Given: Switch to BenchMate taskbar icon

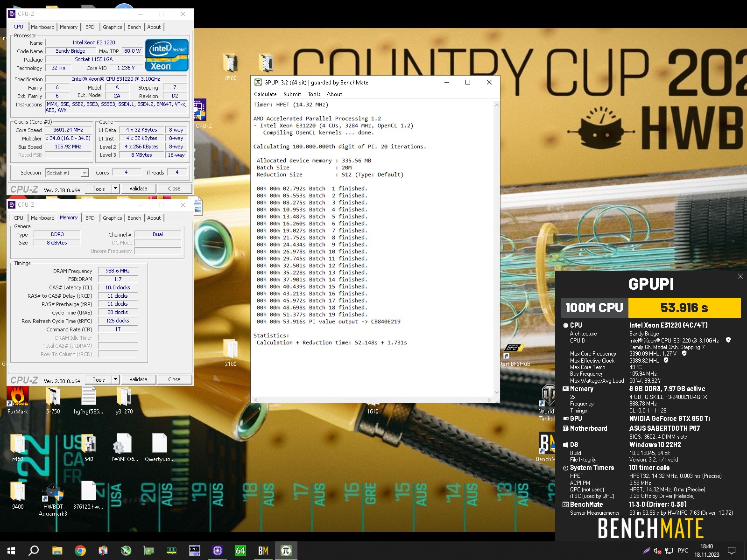Looking at the screenshot, I should [x=263, y=551].
